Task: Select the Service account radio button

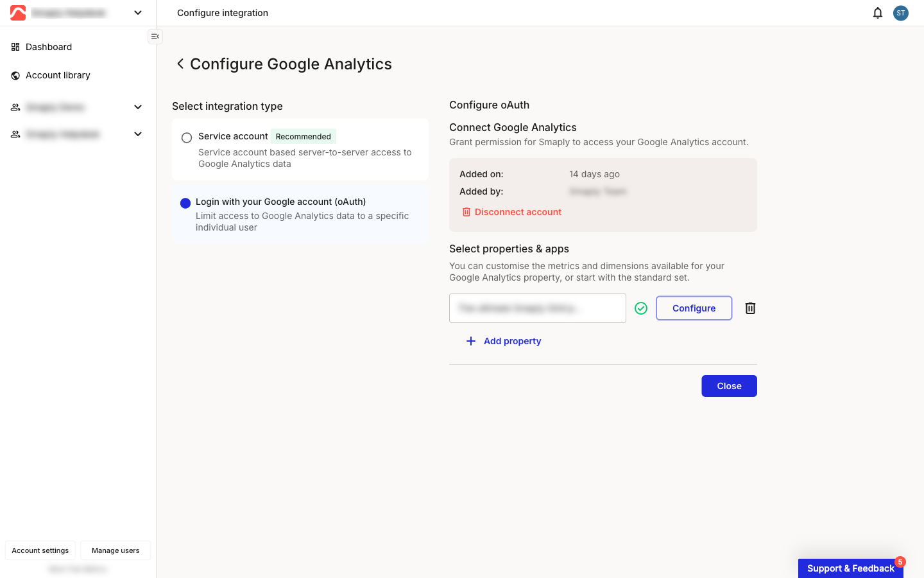Action: click(x=187, y=137)
